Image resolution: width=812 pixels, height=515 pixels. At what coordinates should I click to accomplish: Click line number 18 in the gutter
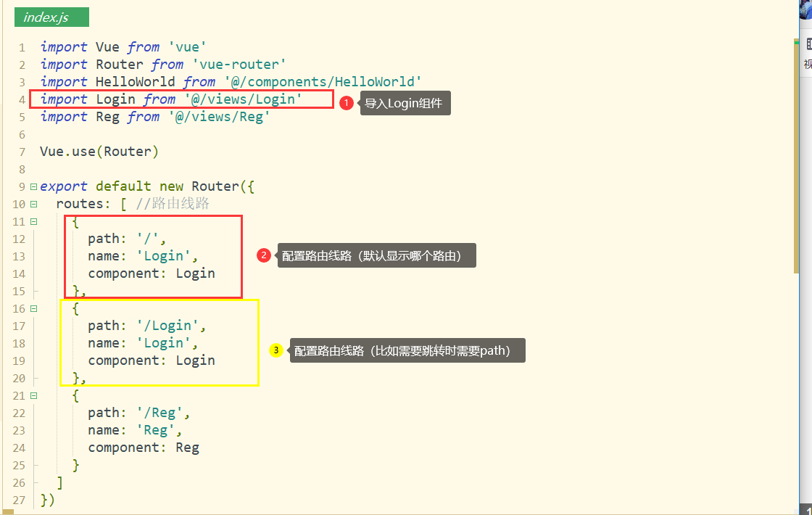pyautogui.click(x=19, y=344)
